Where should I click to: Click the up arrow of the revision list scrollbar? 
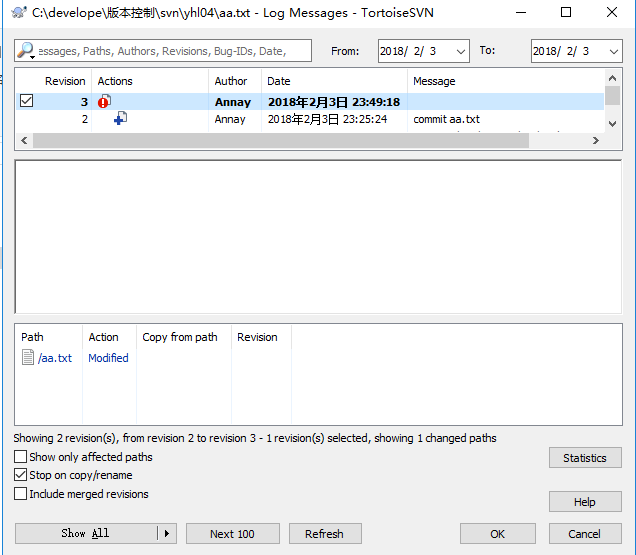(612, 78)
